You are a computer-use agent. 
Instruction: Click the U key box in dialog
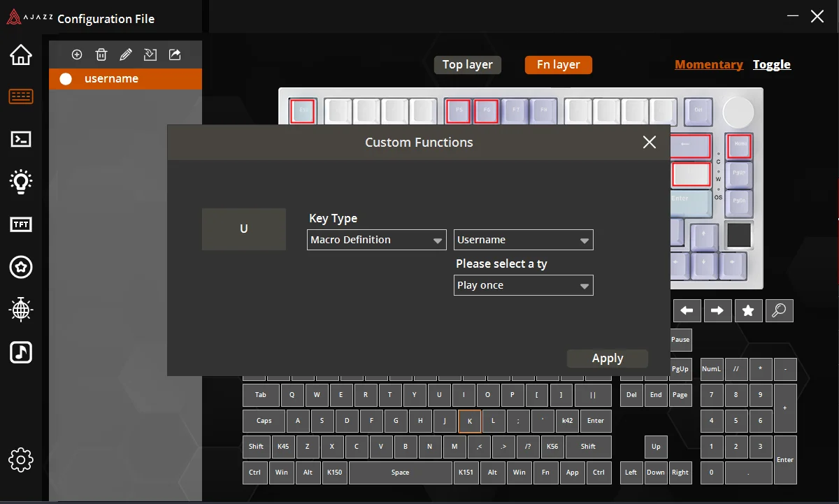point(244,229)
